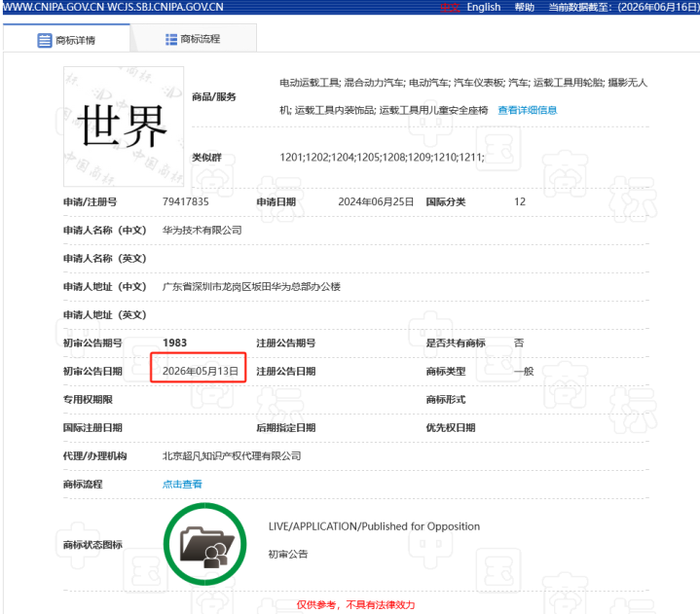Viewport: 700px width, 614px height.
Task: Click the 专用权期限 field label
Action: point(88,399)
